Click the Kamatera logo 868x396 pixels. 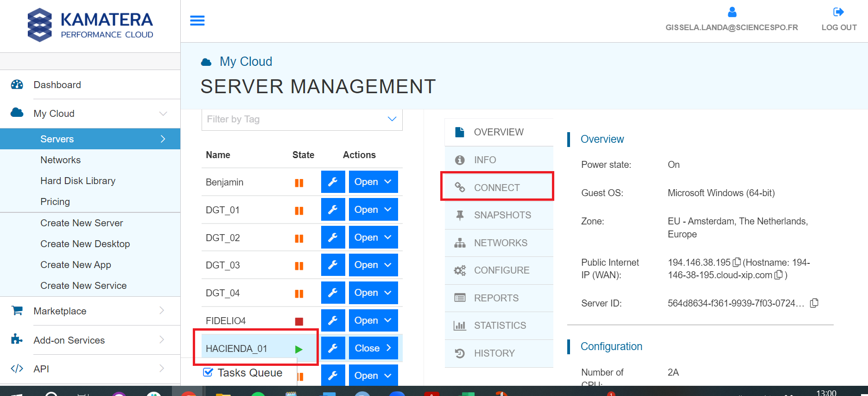(90, 25)
